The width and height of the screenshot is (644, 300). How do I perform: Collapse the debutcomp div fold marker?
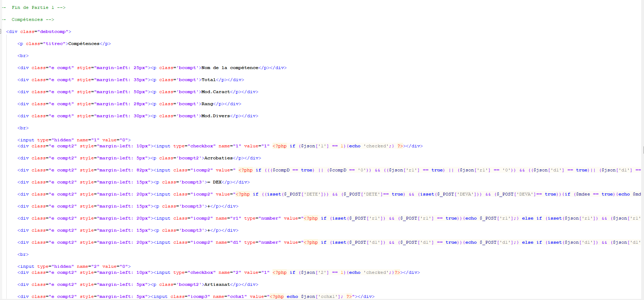tap(1, 32)
